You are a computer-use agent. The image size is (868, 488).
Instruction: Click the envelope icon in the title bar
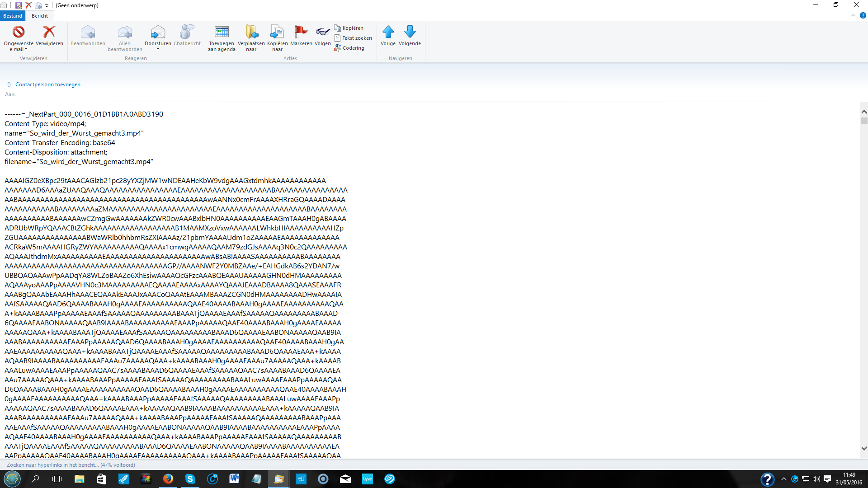[4, 5]
